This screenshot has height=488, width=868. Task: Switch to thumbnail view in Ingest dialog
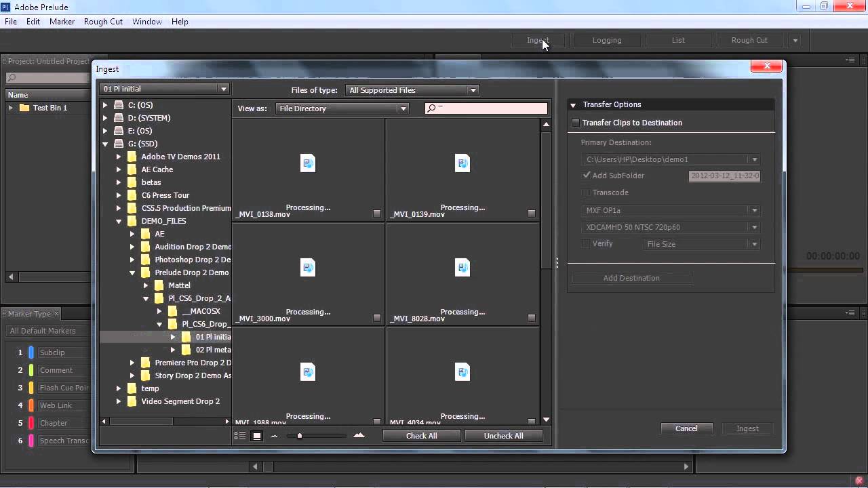[x=257, y=436]
